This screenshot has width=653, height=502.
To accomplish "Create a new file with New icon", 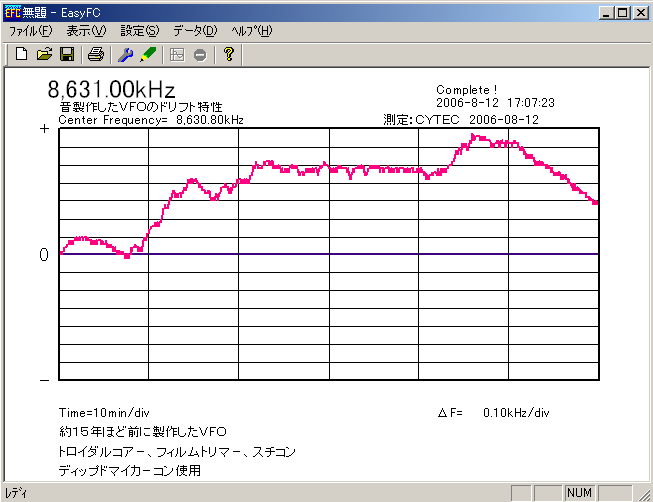I will 21,54.
